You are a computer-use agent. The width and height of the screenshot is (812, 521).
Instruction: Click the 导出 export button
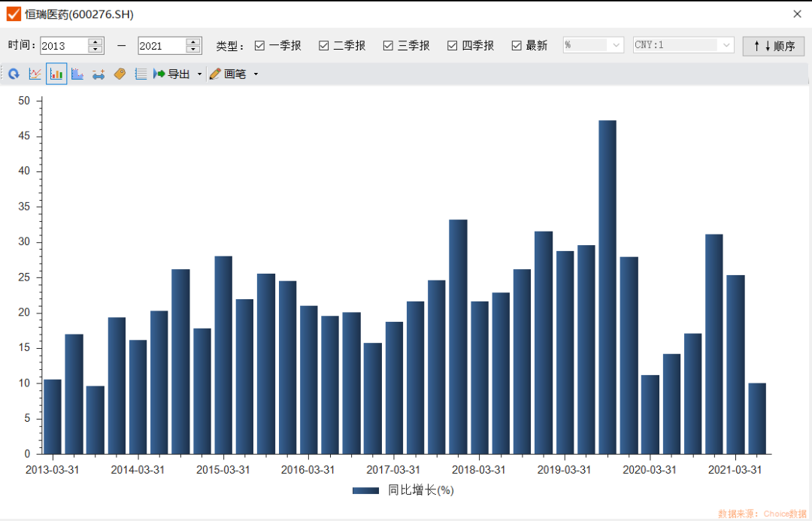[173, 74]
